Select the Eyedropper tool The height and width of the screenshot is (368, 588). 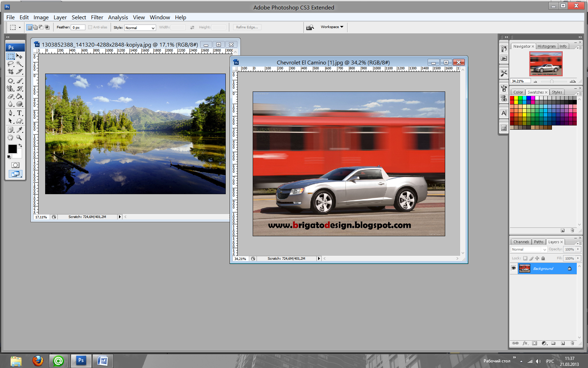pyautogui.click(x=19, y=130)
